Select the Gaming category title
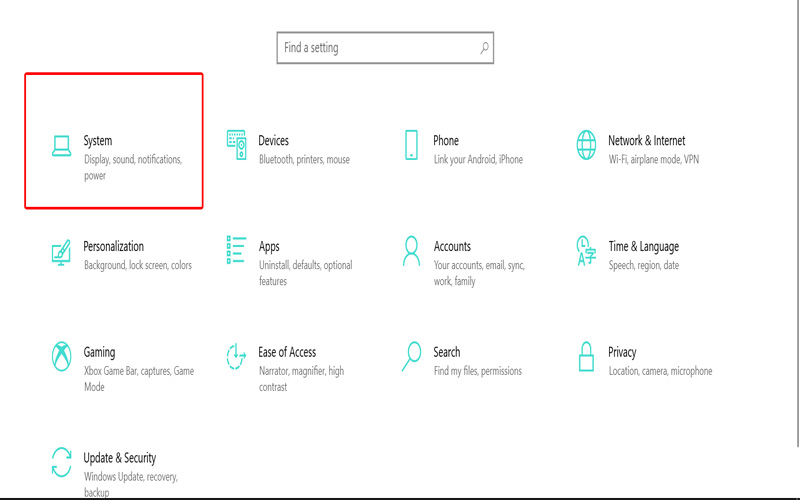Image resolution: width=800 pixels, height=500 pixels. pos(99,352)
